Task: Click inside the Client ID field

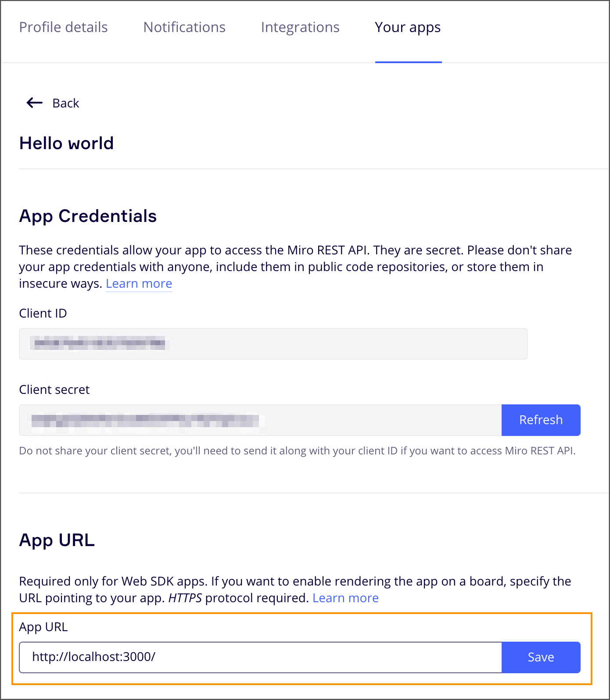Action: pos(273,344)
